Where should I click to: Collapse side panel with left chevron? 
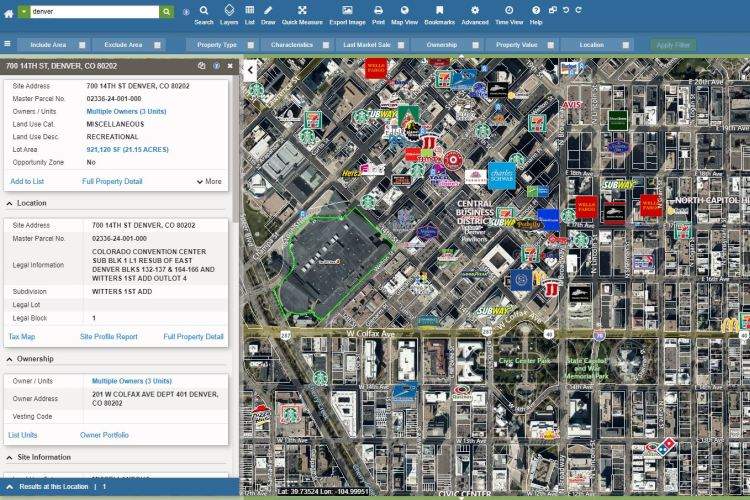[x=250, y=70]
